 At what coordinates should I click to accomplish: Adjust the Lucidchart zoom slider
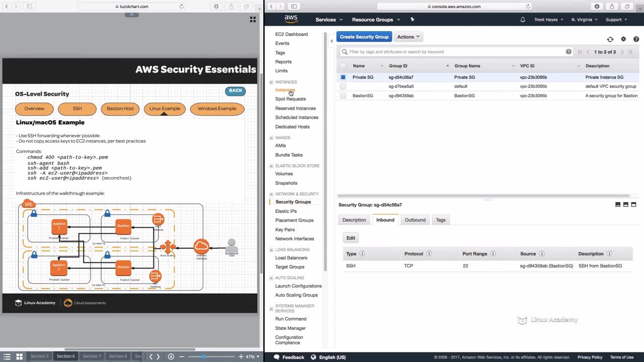203,356
